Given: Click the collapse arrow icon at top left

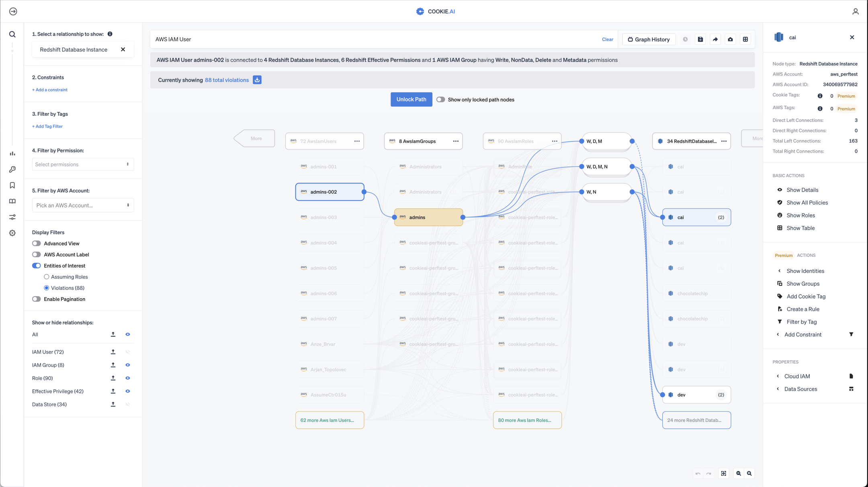Looking at the screenshot, I should coord(13,11).
